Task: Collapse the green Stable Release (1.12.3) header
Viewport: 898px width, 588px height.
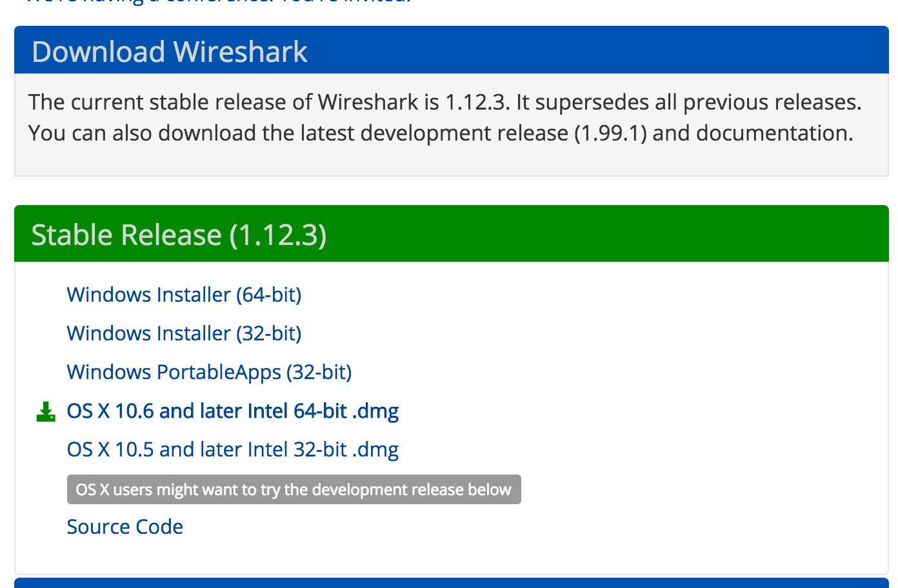Action: pyautogui.click(x=452, y=234)
